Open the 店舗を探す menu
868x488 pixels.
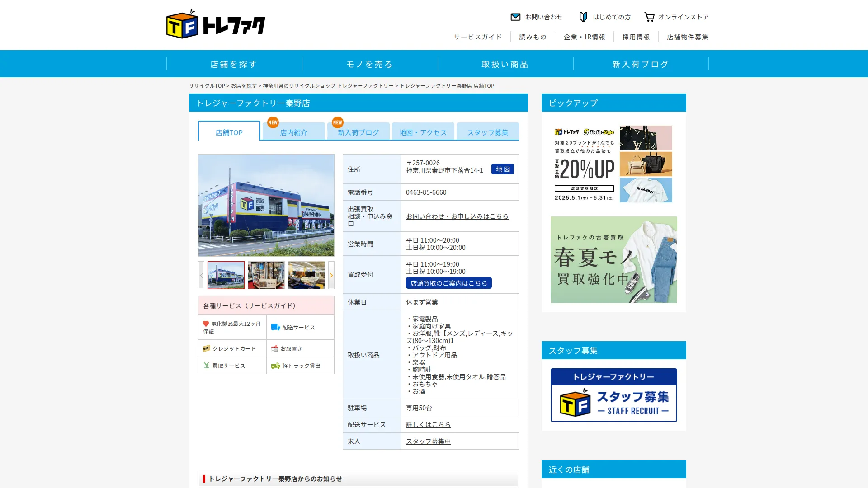pyautogui.click(x=234, y=64)
